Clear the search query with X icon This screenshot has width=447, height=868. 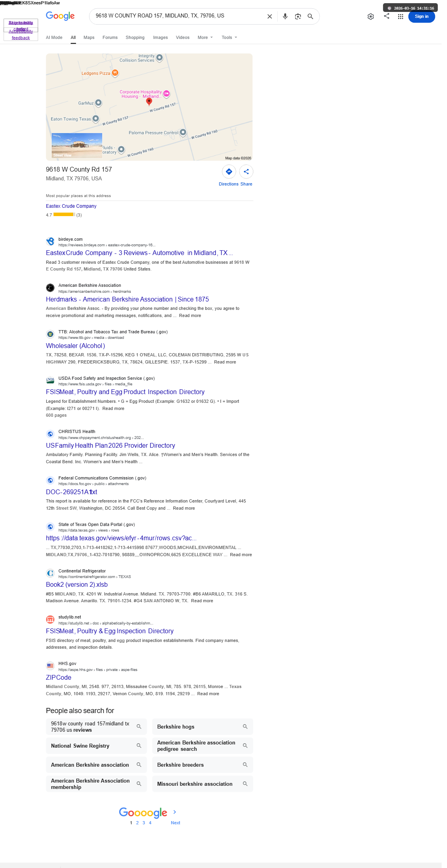pyautogui.click(x=270, y=16)
